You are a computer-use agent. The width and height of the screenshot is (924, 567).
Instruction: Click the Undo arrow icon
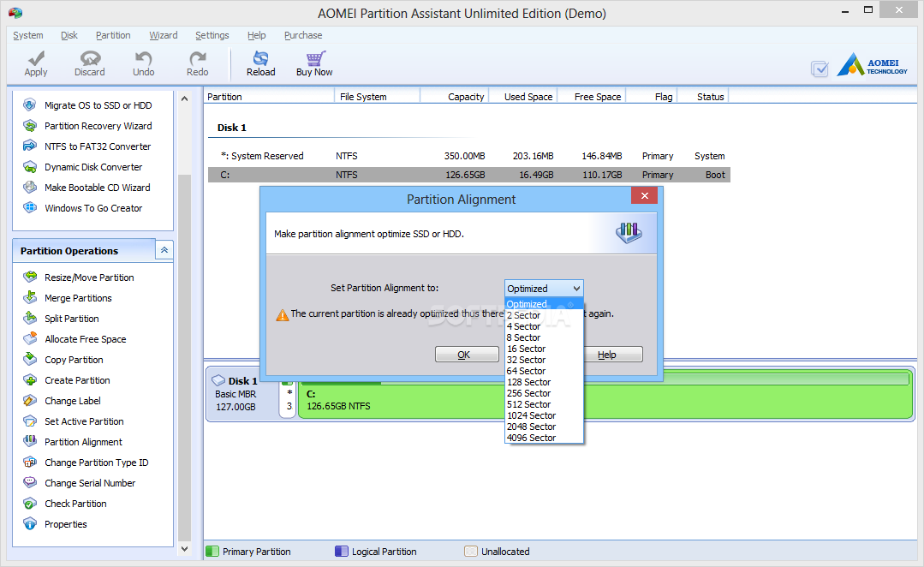(143, 58)
